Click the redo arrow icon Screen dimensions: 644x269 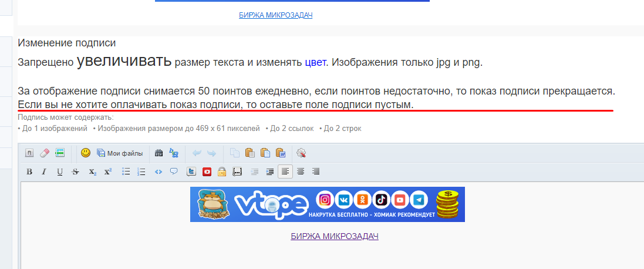point(211,153)
